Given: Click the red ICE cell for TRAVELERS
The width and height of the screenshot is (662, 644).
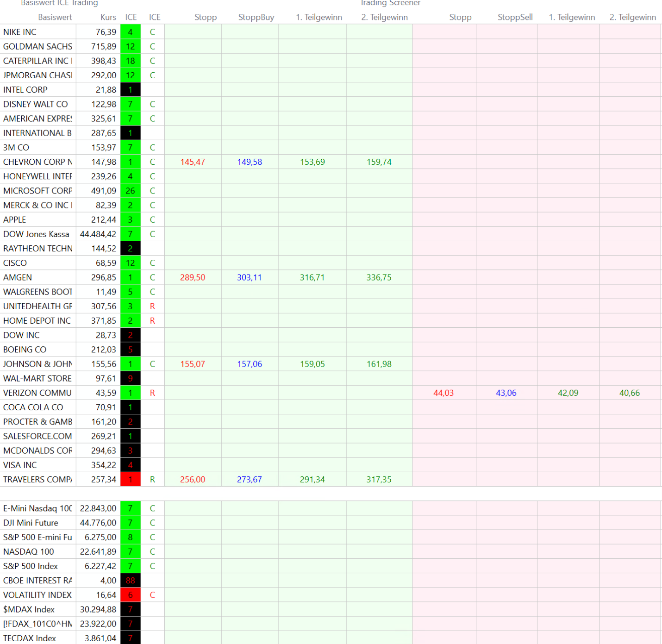Looking at the screenshot, I should click(x=131, y=480).
